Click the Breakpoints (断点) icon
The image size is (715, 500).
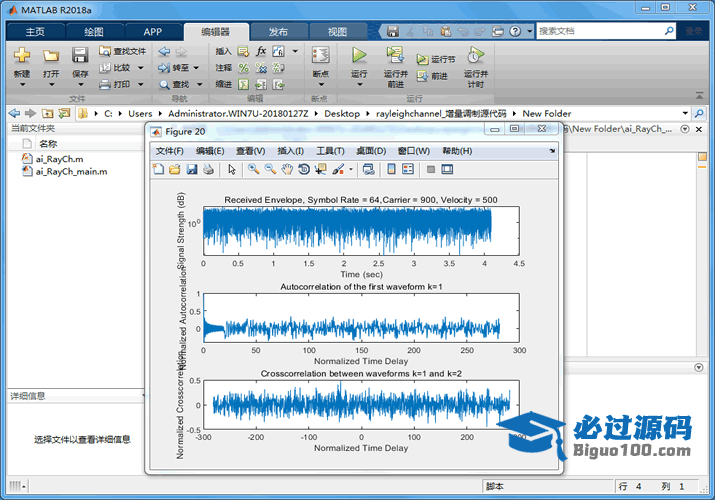pyautogui.click(x=320, y=56)
